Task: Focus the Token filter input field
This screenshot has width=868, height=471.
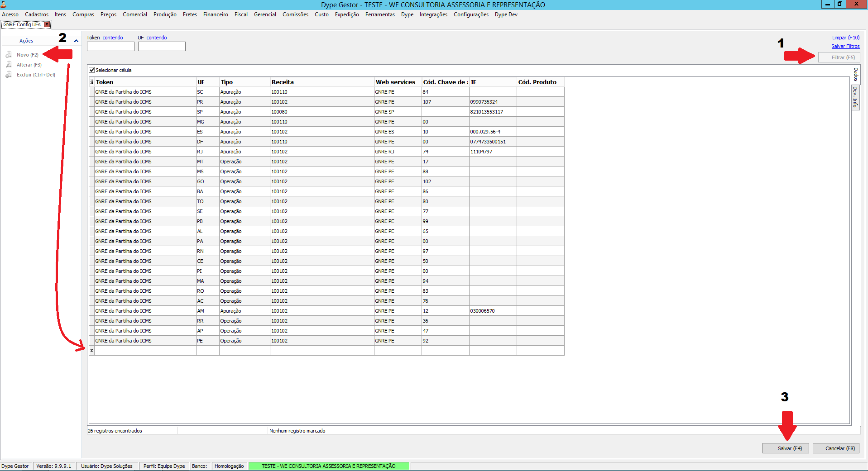Action: [x=110, y=46]
